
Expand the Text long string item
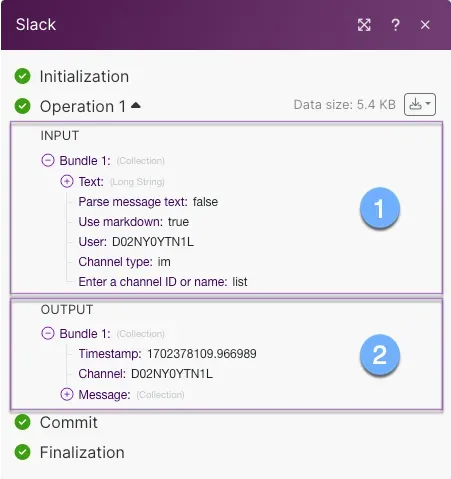tap(67, 181)
